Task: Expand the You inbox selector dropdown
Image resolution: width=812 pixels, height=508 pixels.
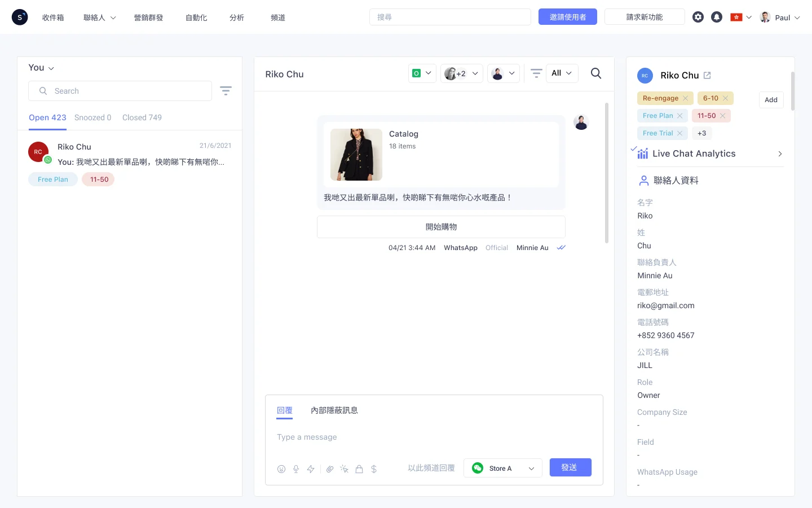Action: pyautogui.click(x=40, y=67)
